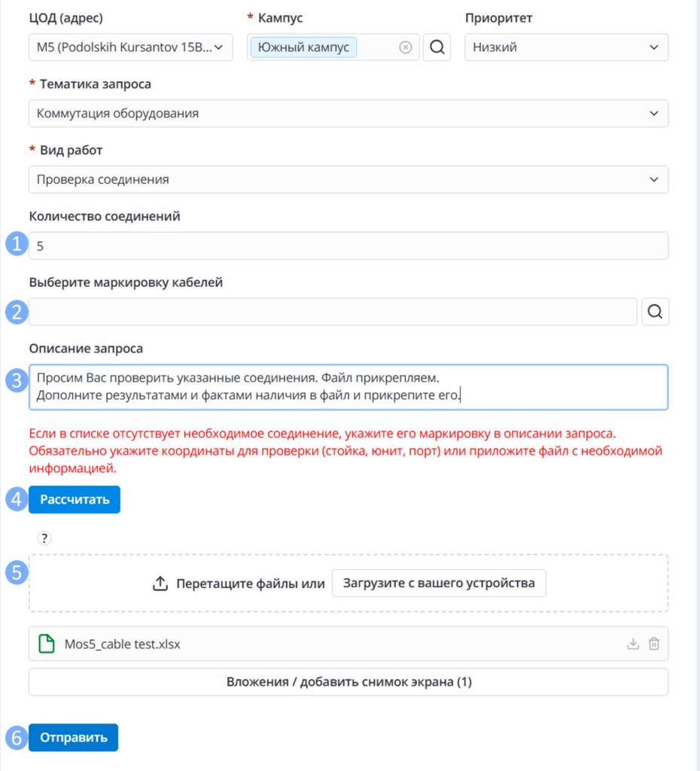Open the Вид работ dropdown
The image size is (700, 771).
click(348, 179)
